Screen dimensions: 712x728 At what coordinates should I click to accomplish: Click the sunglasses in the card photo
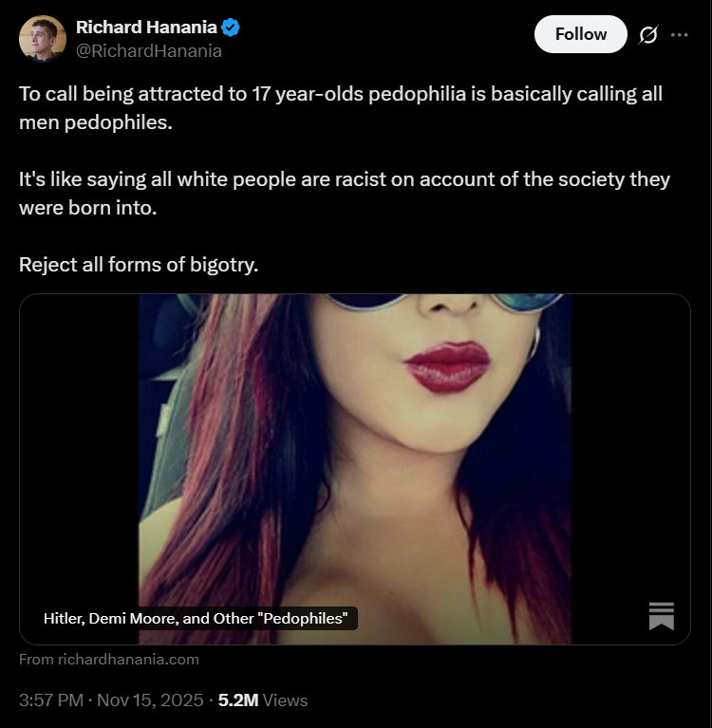(446, 302)
